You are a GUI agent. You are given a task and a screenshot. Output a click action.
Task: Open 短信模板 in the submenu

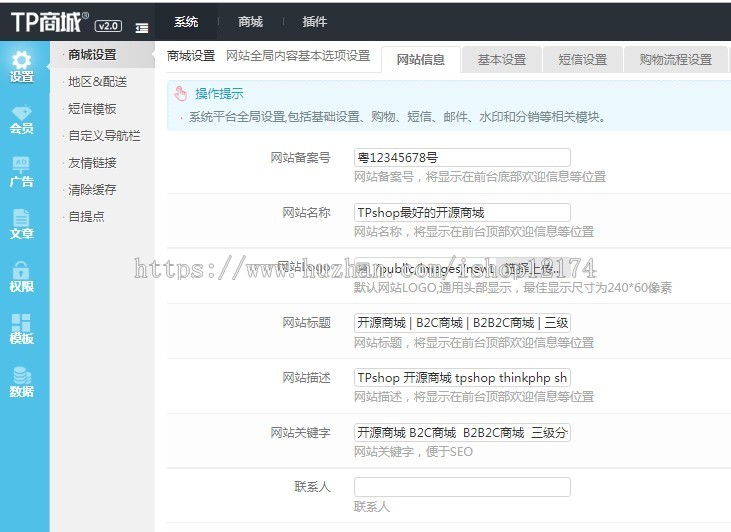[92, 109]
